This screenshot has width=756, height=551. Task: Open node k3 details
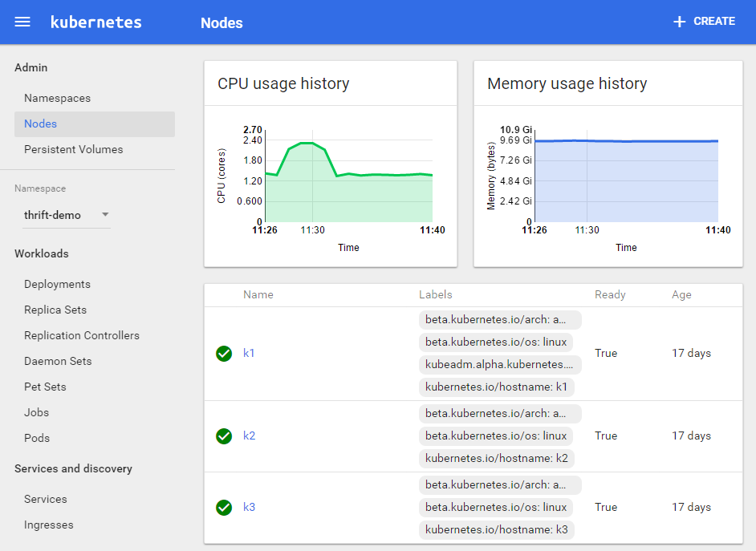(249, 507)
